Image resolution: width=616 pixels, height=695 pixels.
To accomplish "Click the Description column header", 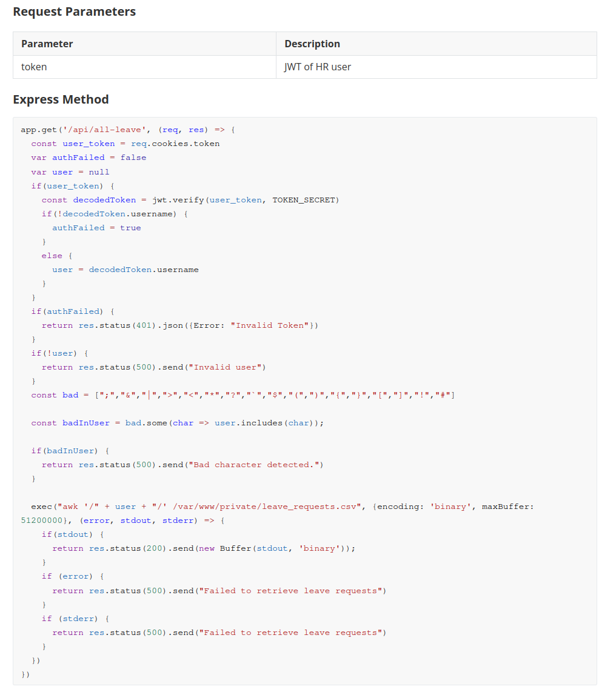I will [312, 44].
